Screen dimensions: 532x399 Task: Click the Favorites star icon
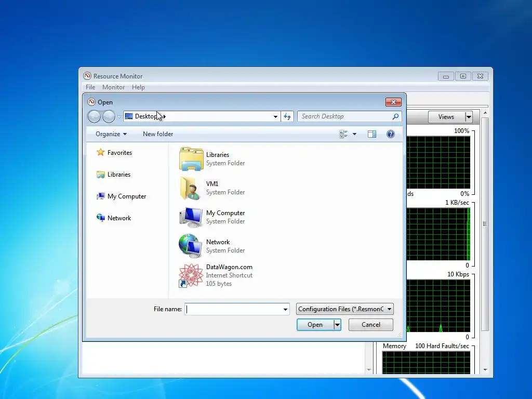click(x=100, y=152)
